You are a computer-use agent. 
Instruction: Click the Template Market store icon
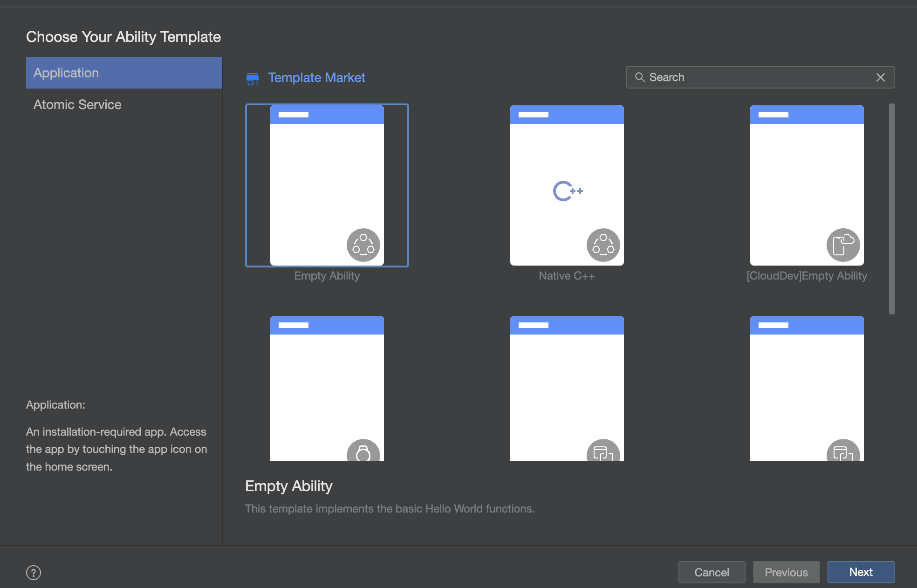[x=252, y=79]
